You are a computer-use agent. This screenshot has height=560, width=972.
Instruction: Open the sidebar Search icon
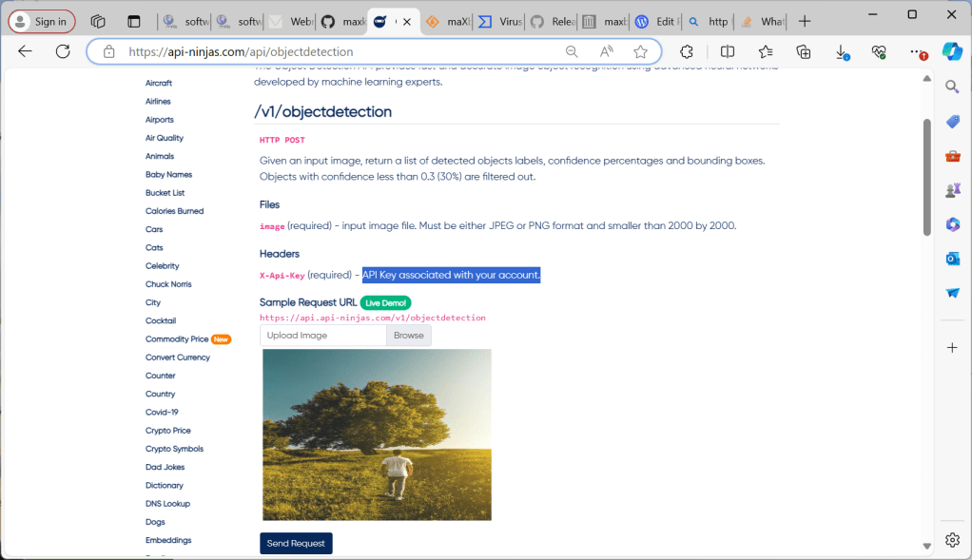tap(952, 87)
